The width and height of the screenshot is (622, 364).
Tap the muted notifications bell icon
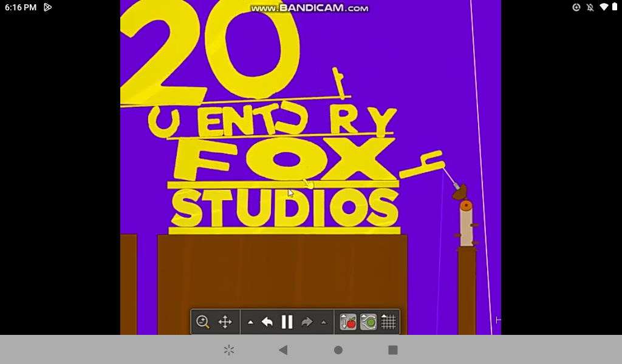(x=590, y=7)
